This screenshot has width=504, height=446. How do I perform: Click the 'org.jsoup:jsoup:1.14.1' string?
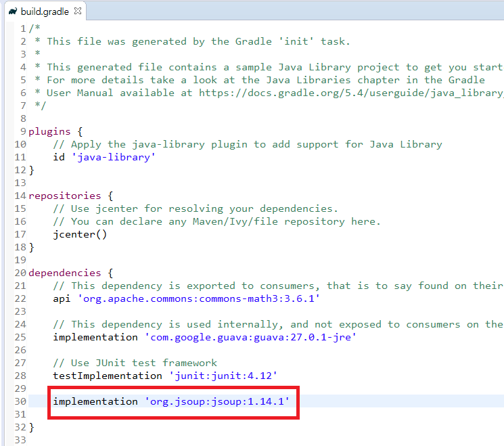(217, 401)
